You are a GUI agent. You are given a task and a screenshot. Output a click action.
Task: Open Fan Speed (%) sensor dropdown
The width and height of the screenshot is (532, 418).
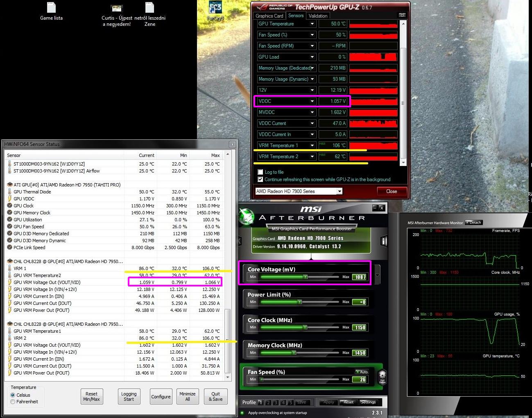pyautogui.click(x=312, y=35)
